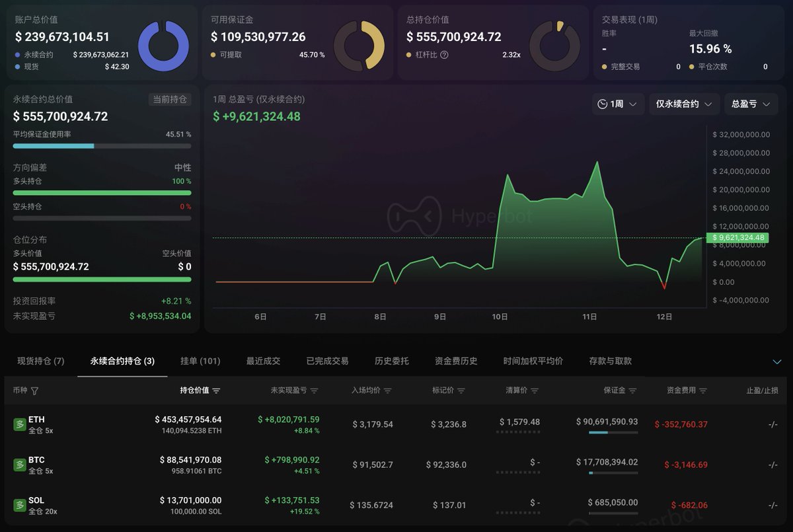This screenshot has height=532, width=793.
Task: Click the BTC unrealized PnL +798,990.92
Action: 291,460
